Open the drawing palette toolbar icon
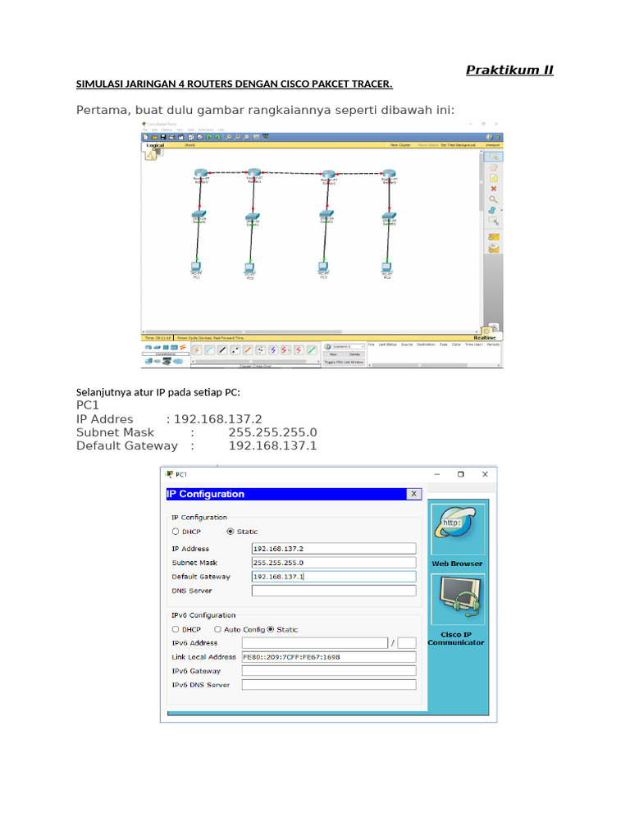 click(x=256, y=137)
